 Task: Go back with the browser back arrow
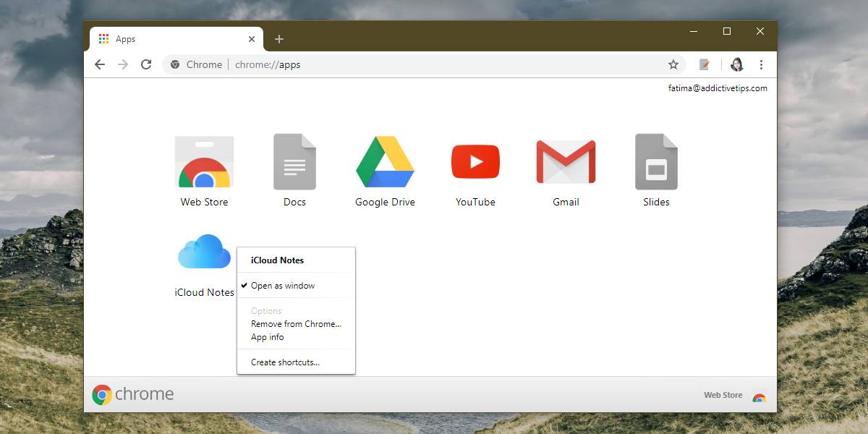[100, 64]
